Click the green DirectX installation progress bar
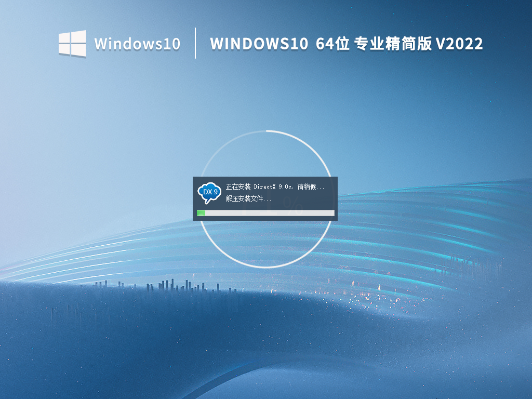This screenshot has width=532, height=399. [265, 213]
